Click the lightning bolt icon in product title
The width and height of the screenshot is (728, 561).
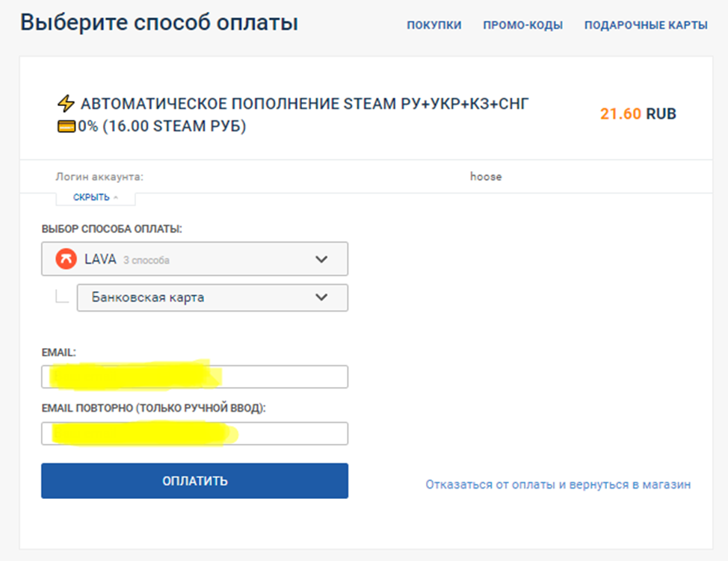[66, 104]
